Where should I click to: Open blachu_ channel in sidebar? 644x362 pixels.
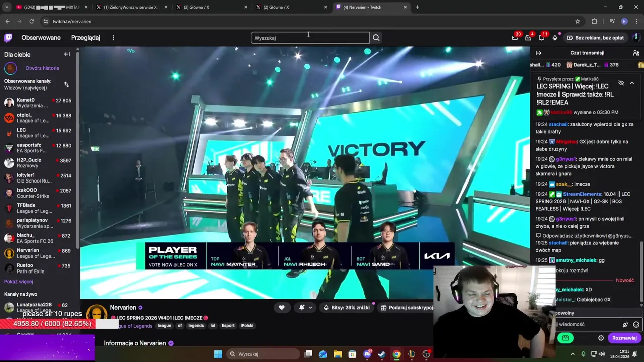pyautogui.click(x=38, y=238)
